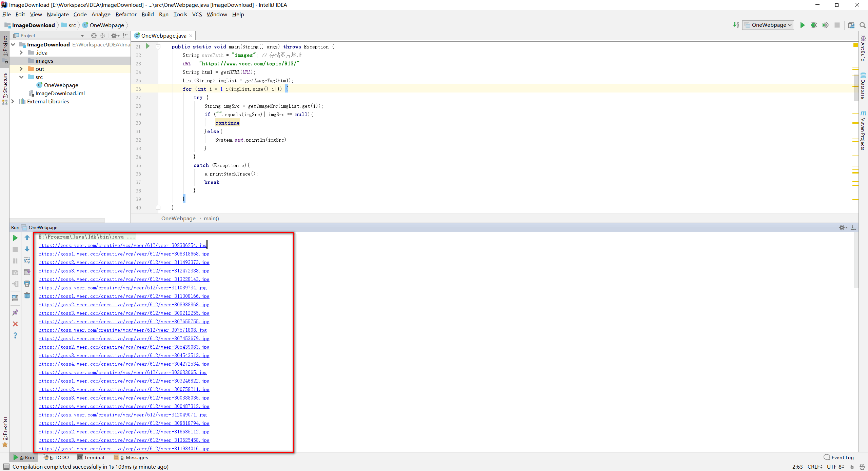
Task: Click console vertical scrollbar thumb
Action: click(856, 261)
